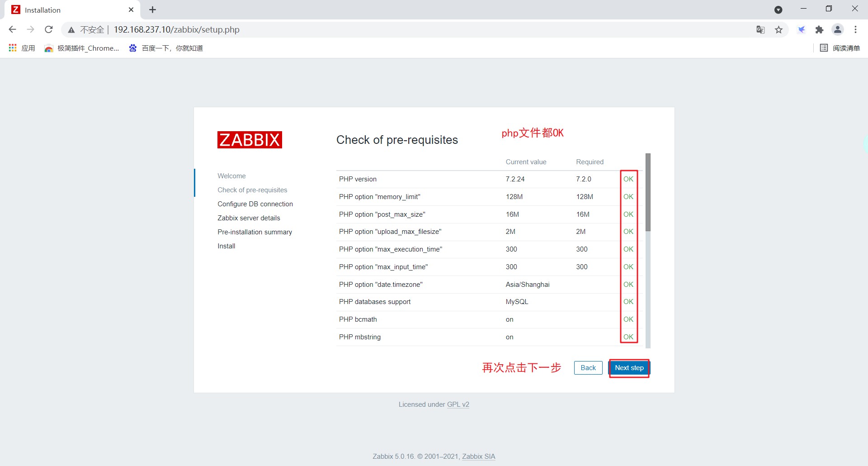The width and height of the screenshot is (868, 466).
Task: Click the pre-requisites list scrollbar
Action: [648, 192]
